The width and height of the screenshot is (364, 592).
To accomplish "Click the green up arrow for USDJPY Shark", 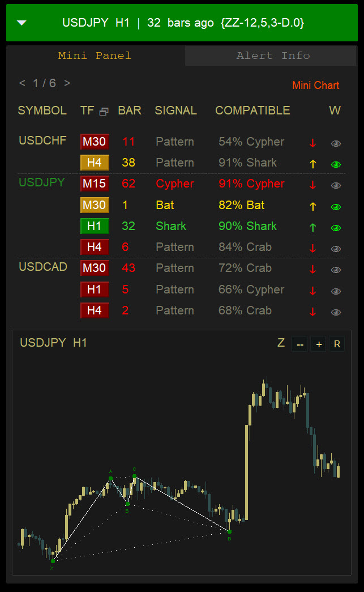I will tap(312, 228).
